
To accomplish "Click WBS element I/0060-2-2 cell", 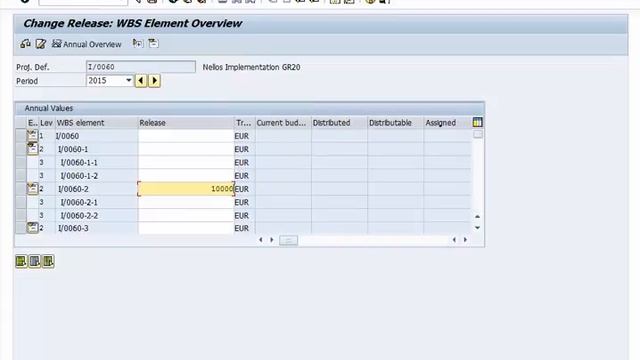I will click(96, 215).
